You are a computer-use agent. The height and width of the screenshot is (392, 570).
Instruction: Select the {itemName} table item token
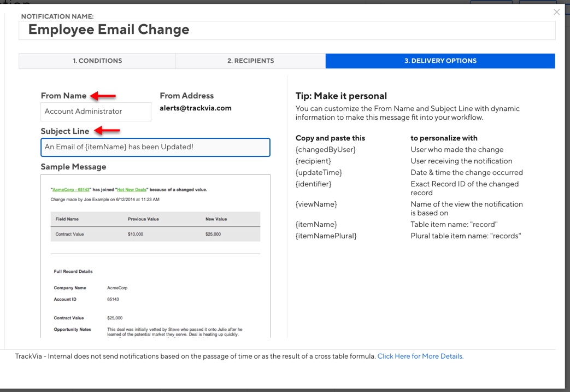(x=315, y=224)
